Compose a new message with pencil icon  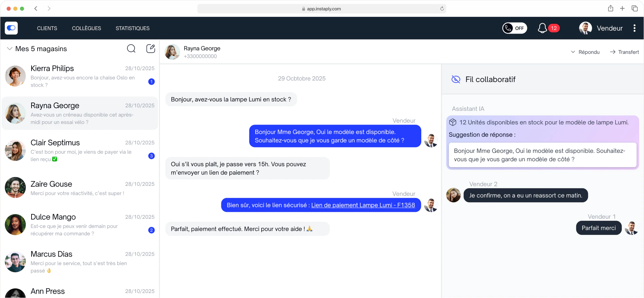[151, 49]
